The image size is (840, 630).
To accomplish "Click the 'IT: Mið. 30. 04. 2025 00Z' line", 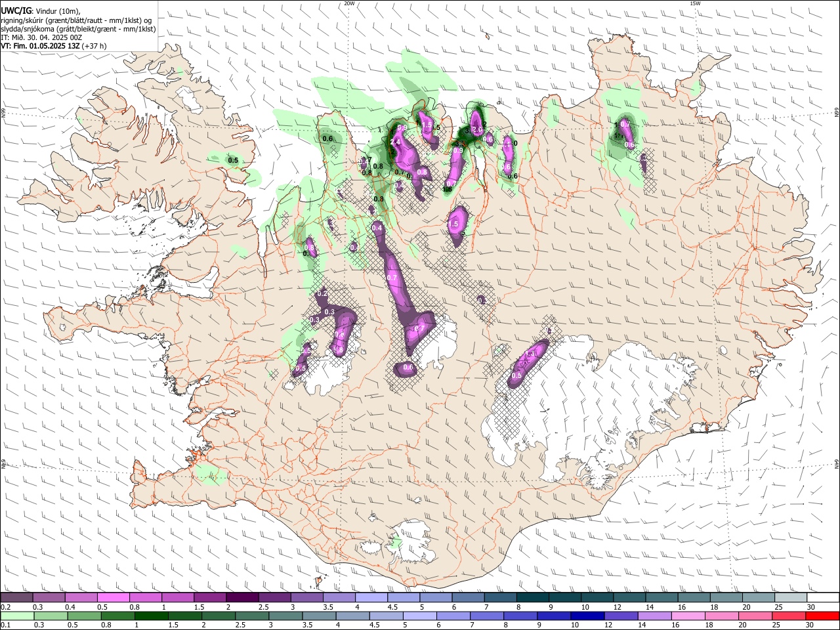I will [42, 37].
